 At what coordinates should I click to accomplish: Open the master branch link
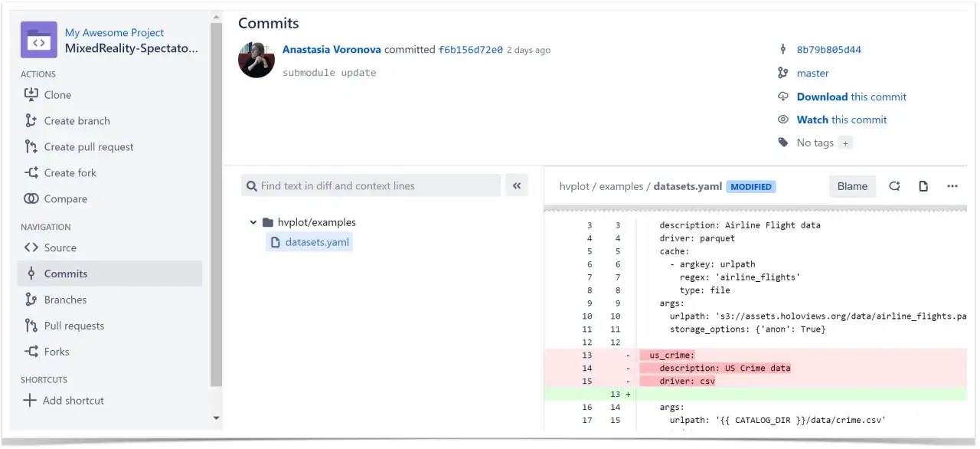[x=813, y=74]
